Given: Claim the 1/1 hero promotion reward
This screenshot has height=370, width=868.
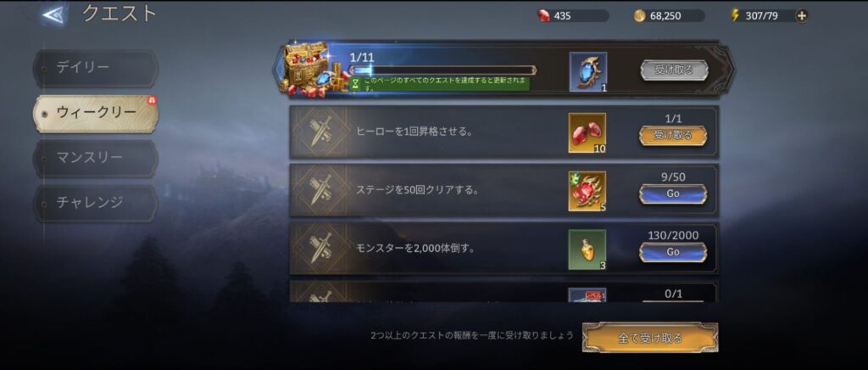Looking at the screenshot, I should point(672,136).
